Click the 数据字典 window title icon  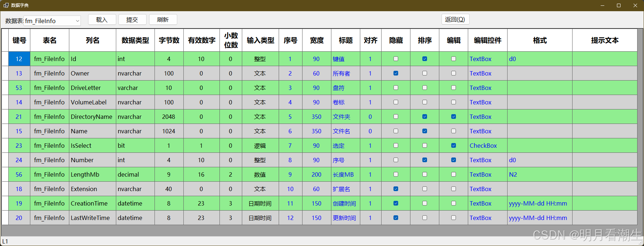[x=6, y=5]
